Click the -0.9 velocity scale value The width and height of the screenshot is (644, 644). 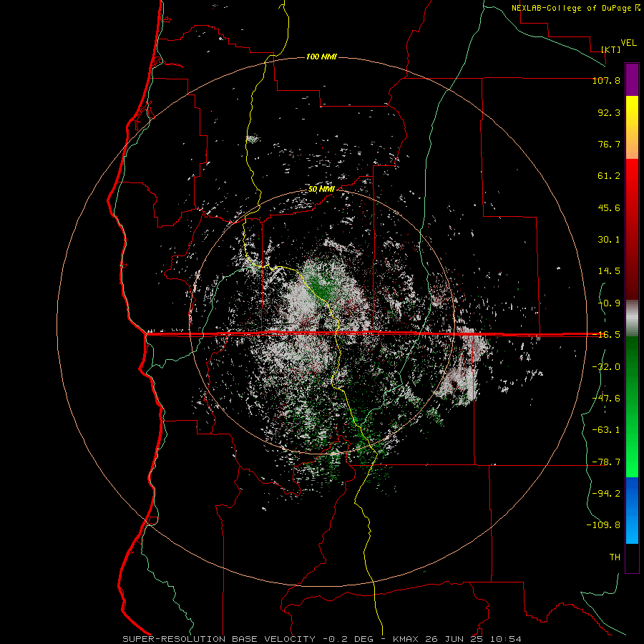[609, 303]
